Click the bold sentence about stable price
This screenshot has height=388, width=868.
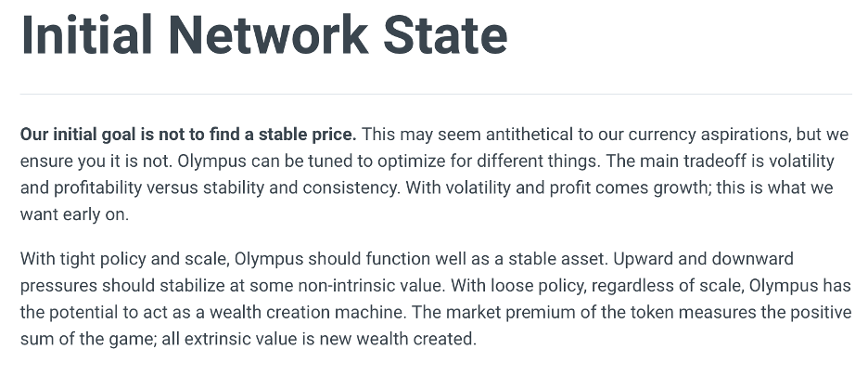(x=188, y=135)
